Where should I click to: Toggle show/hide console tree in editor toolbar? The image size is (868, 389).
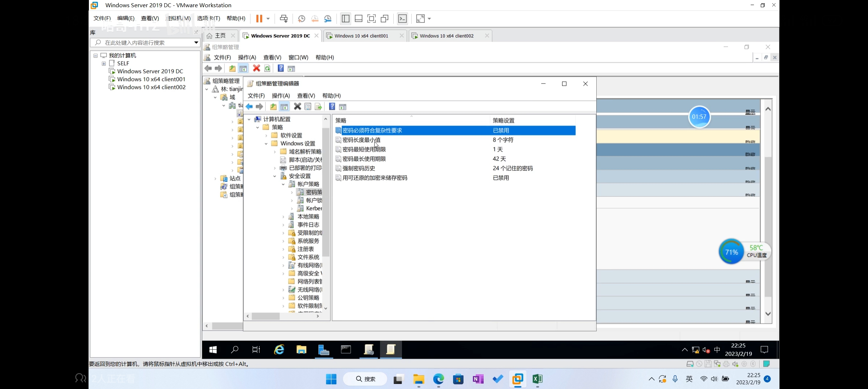(x=284, y=107)
